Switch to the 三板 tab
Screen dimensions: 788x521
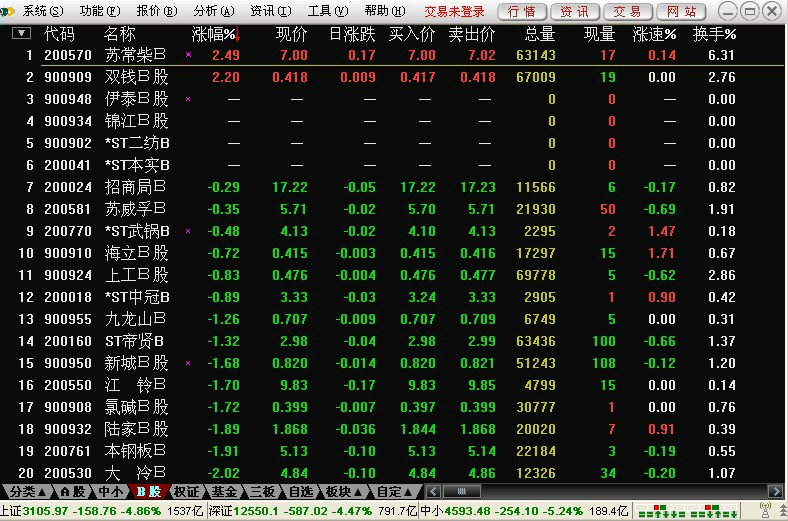pos(262,492)
